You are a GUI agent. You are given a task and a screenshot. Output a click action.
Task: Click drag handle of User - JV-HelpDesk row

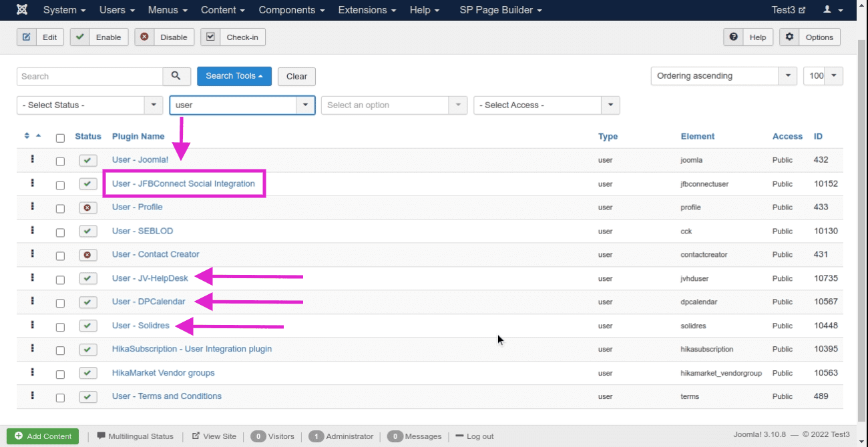point(32,278)
